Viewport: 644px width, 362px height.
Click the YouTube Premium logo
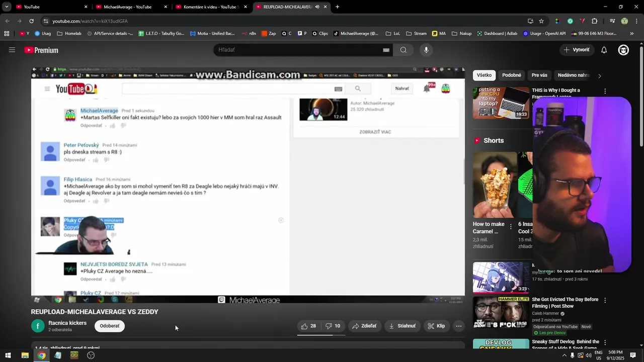tap(41, 50)
